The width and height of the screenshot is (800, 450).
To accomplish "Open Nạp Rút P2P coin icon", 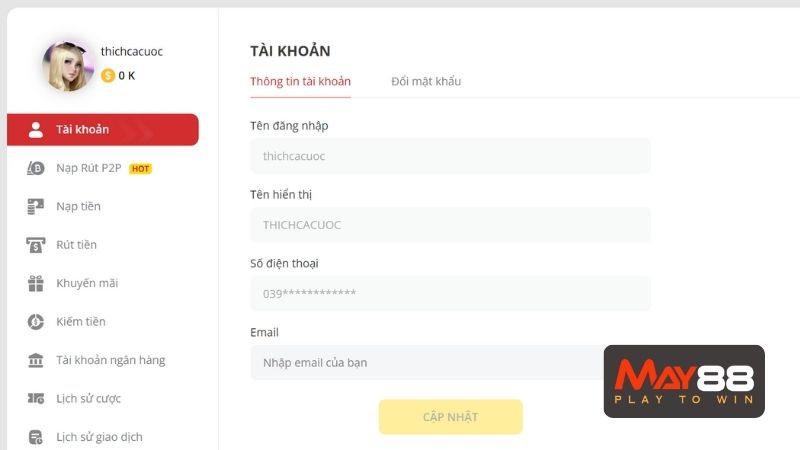I will [36, 168].
